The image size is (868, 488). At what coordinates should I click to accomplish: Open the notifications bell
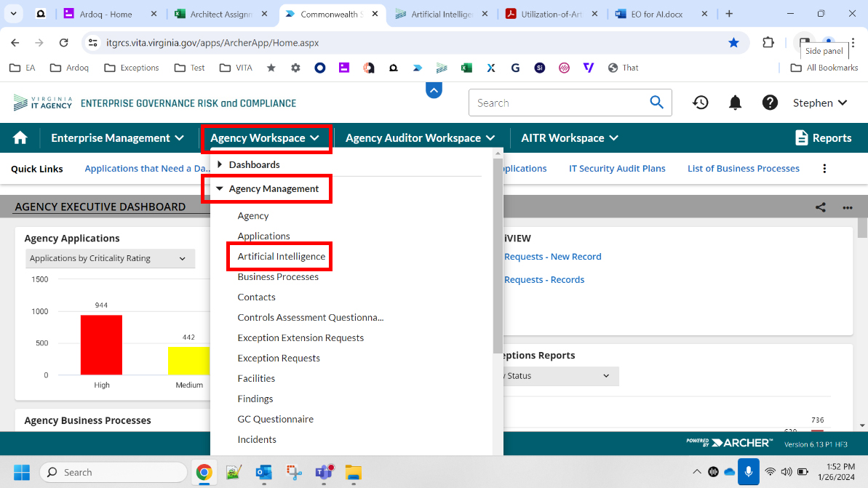click(x=735, y=103)
